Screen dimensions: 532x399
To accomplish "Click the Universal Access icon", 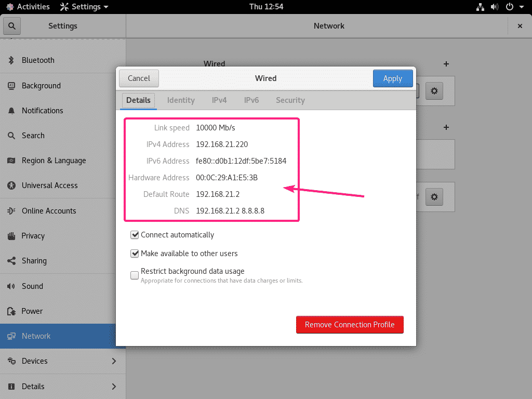I will 11,185.
